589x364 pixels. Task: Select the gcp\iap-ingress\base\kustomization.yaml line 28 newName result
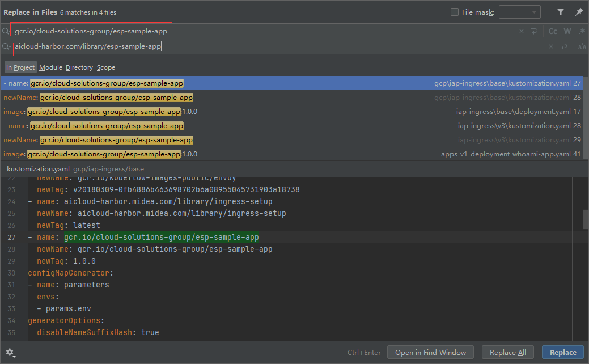coord(291,98)
